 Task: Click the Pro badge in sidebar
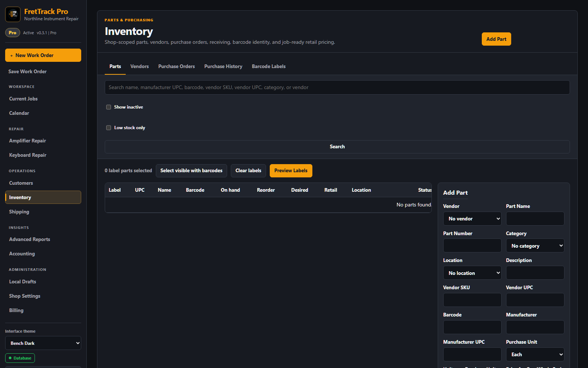[12, 33]
